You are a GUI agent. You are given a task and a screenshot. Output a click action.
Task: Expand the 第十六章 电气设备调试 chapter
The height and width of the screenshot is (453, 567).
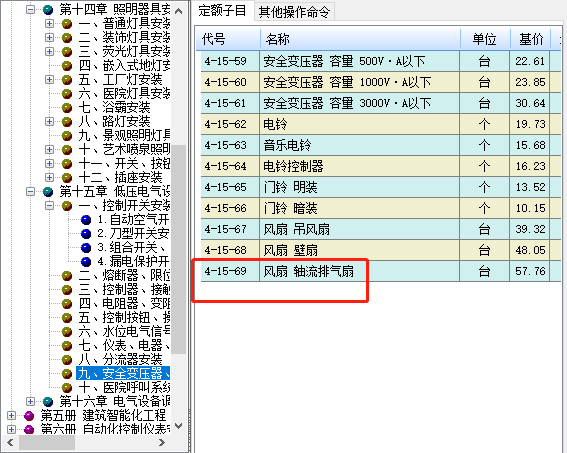coord(31,402)
